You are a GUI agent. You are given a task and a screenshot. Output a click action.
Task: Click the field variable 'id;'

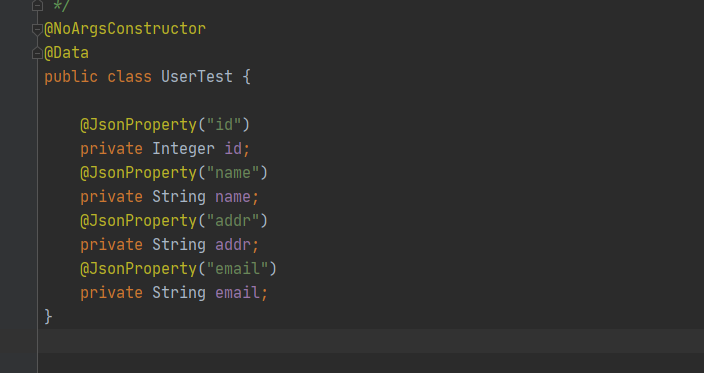[237, 149]
